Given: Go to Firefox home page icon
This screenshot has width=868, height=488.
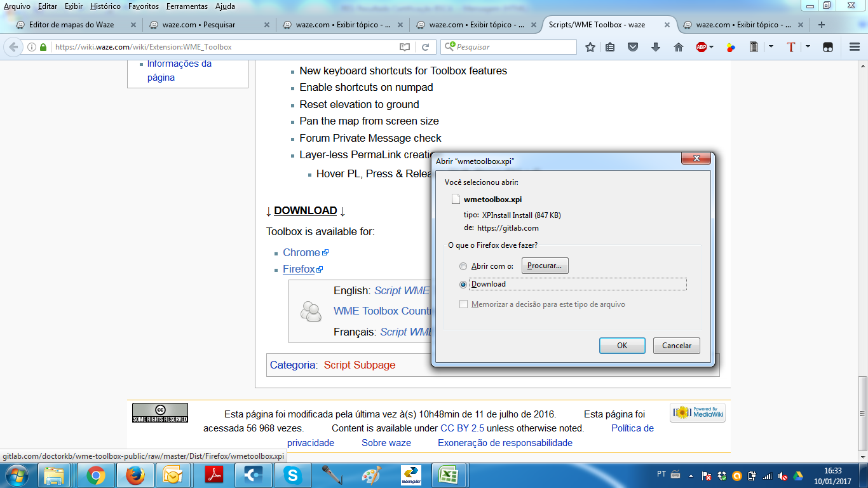Looking at the screenshot, I should [679, 47].
